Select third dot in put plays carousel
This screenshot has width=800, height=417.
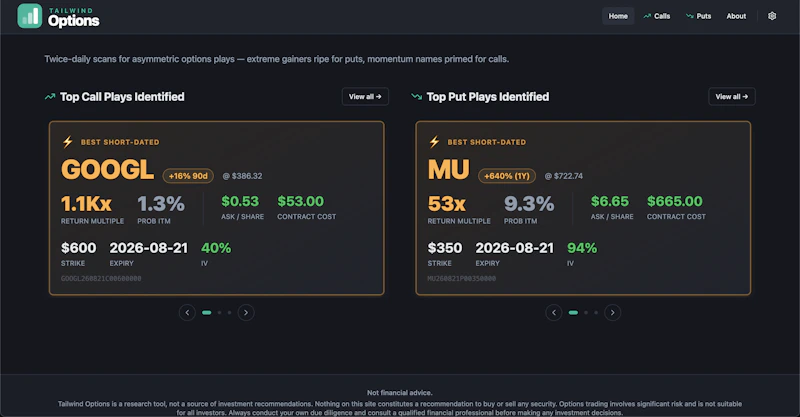596,312
